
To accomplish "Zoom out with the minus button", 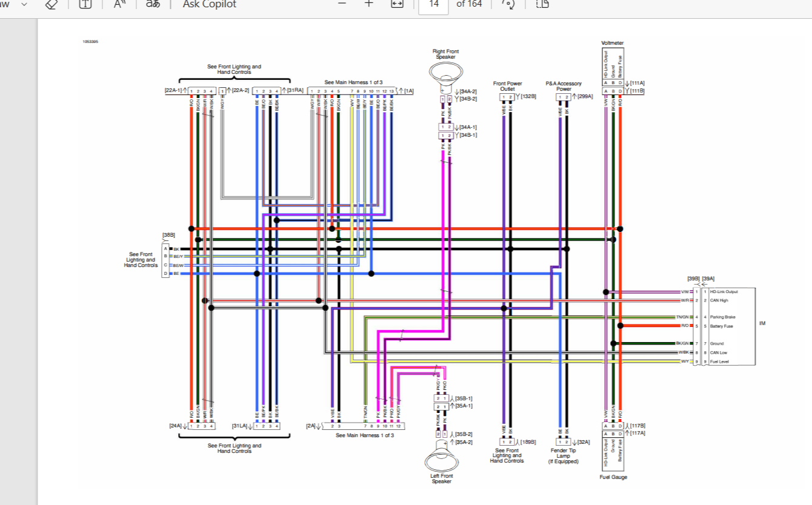I will tap(342, 4).
